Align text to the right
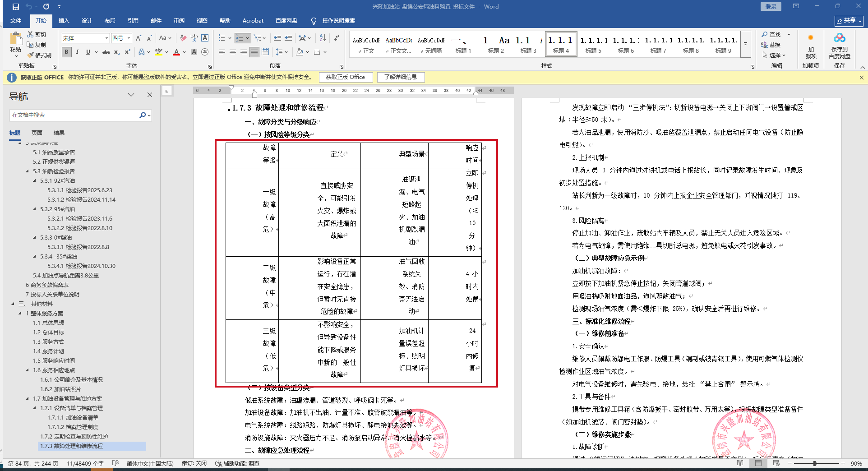 point(243,52)
